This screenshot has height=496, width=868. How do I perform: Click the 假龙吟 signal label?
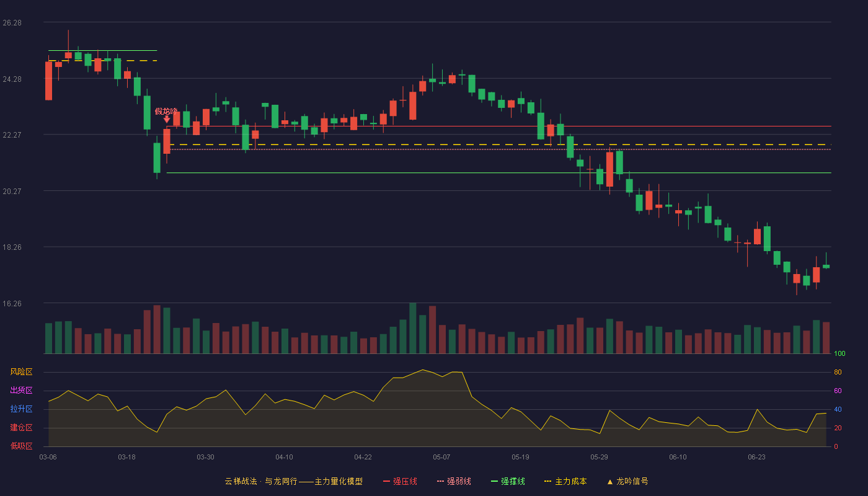click(166, 111)
